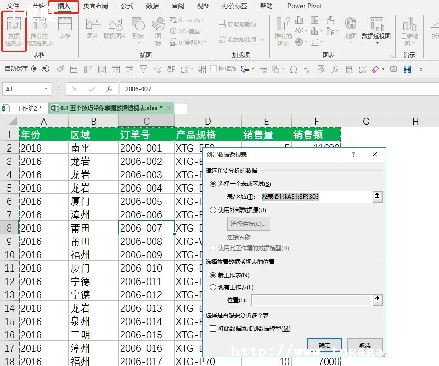This screenshot has height=366, width=439.
Task: Click the 取消 (Cancel) button in the dialog
Action: tap(365, 345)
